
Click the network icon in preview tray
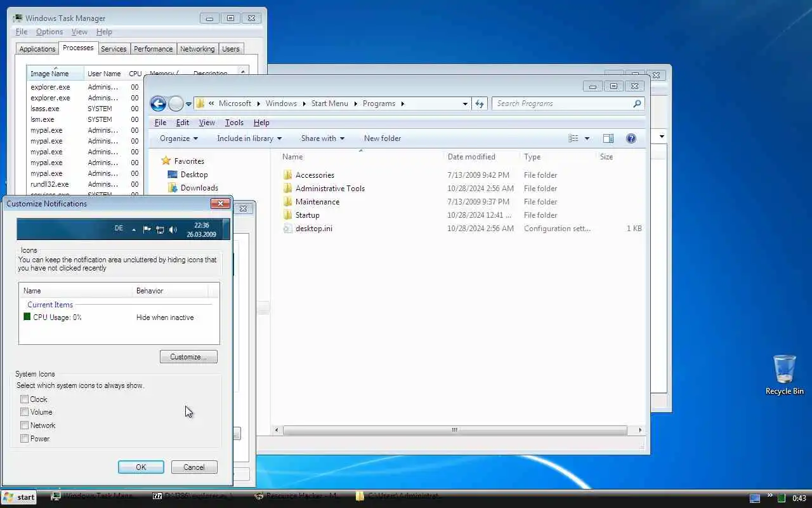click(160, 230)
